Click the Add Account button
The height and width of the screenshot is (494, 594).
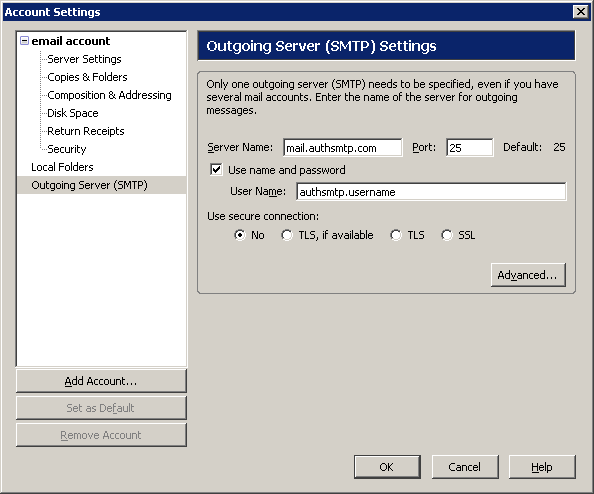click(x=101, y=381)
